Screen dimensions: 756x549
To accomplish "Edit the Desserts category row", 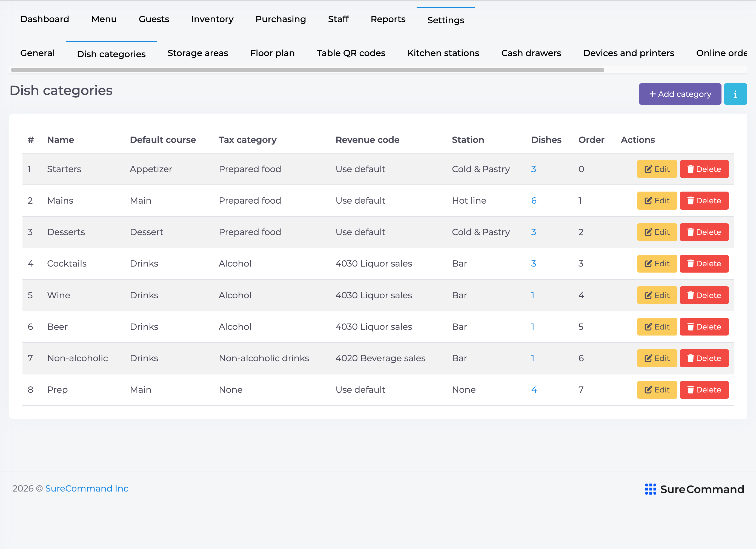I will click(657, 232).
